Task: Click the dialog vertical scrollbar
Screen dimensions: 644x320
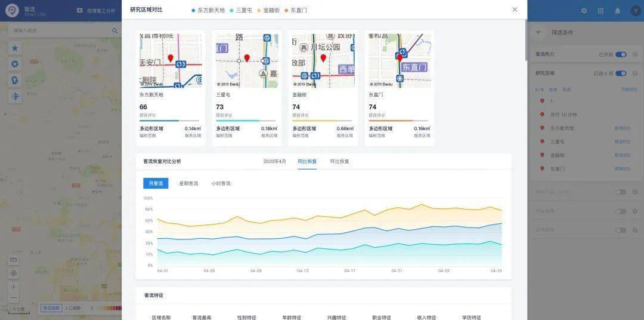Action: point(526,41)
